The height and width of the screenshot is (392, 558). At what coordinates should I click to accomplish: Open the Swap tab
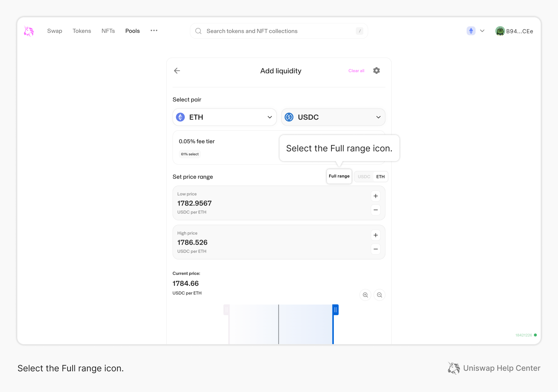click(x=54, y=31)
